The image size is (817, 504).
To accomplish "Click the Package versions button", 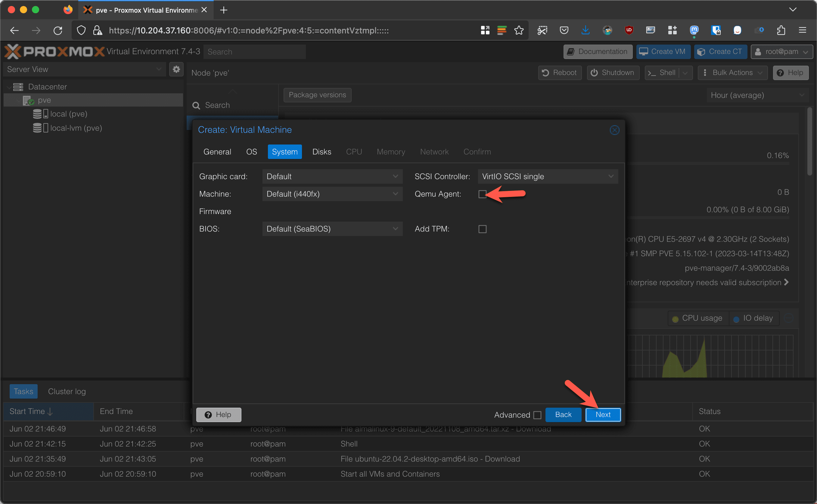I will (317, 95).
